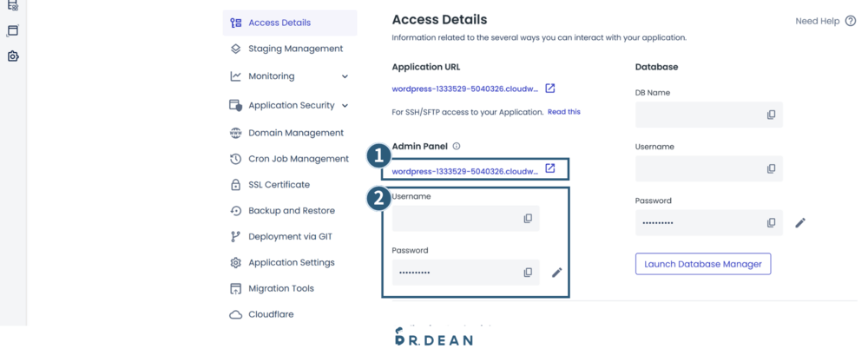Edit database password pencil icon
868x362 pixels.
pyautogui.click(x=800, y=223)
